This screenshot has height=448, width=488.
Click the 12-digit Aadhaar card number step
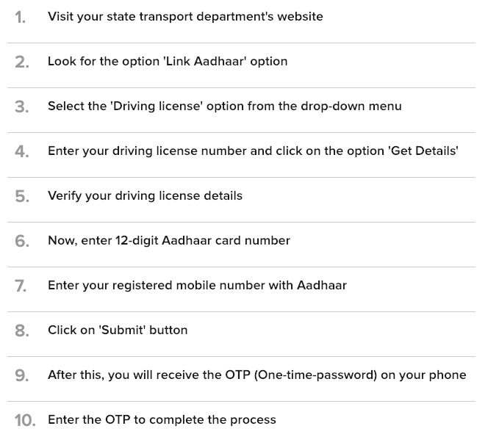coord(169,240)
